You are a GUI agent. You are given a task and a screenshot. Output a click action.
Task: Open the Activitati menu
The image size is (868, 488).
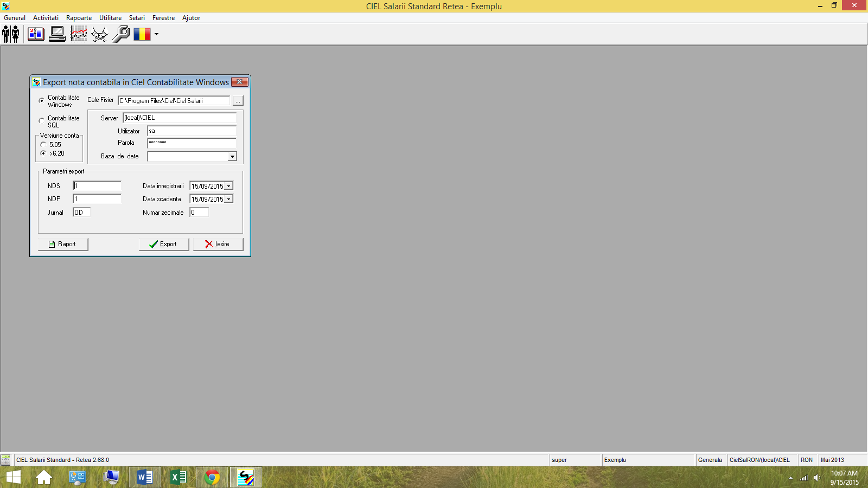46,18
